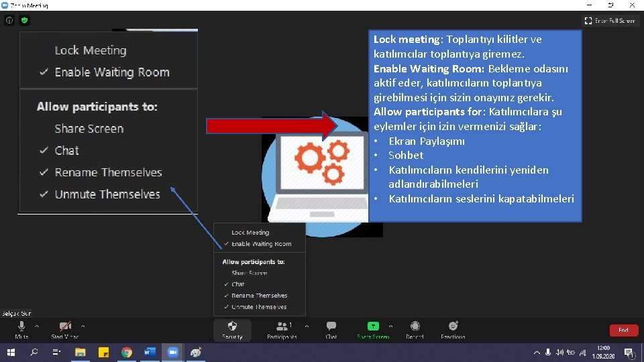Click the green encryption shield icon

25,20
